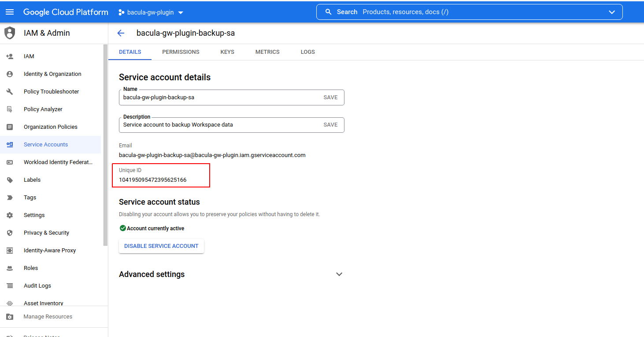This screenshot has width=644, height=337.
Task: Go back using the left arrow
Action: click(121, 33)
